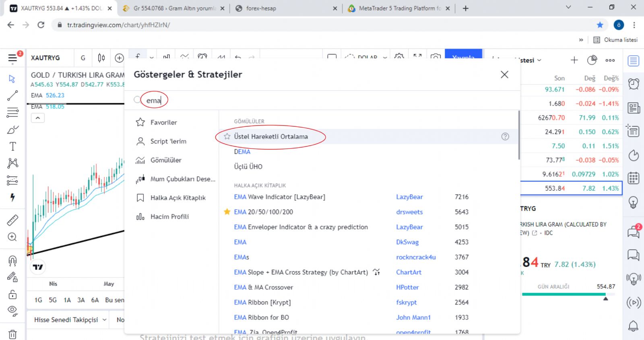Add the Üçlü ÜHO indicator
This screenshot has height=340, width=644.
[248, 167]
